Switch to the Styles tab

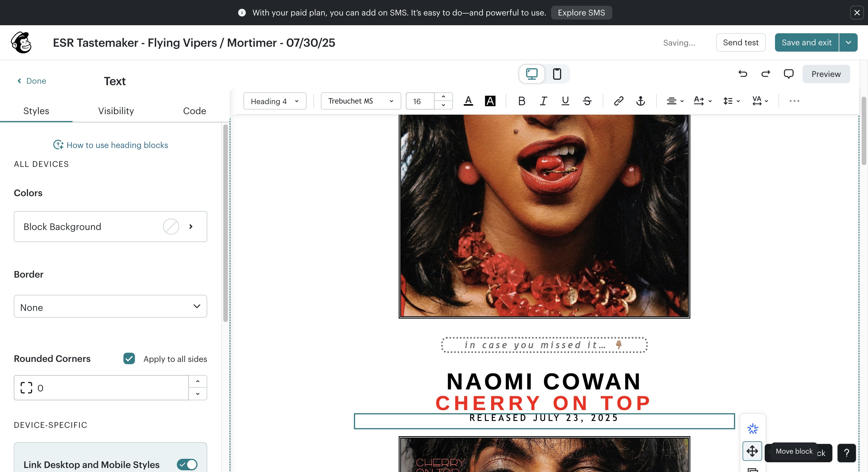coord(36,111)
